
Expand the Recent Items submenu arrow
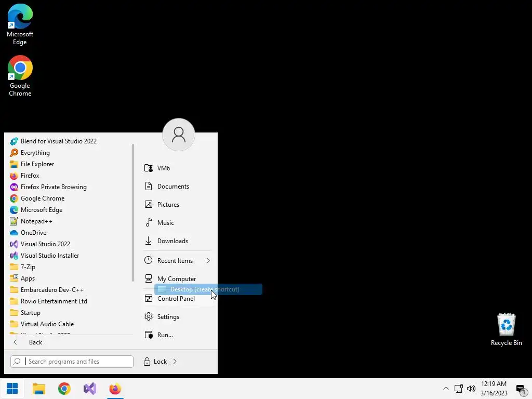click(x=208, y=261)
